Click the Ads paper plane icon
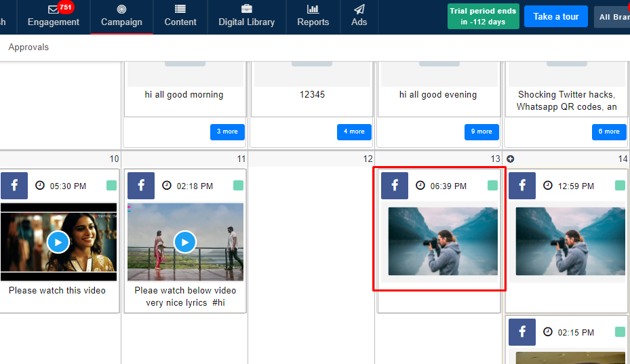 click(x=359, y=9)
